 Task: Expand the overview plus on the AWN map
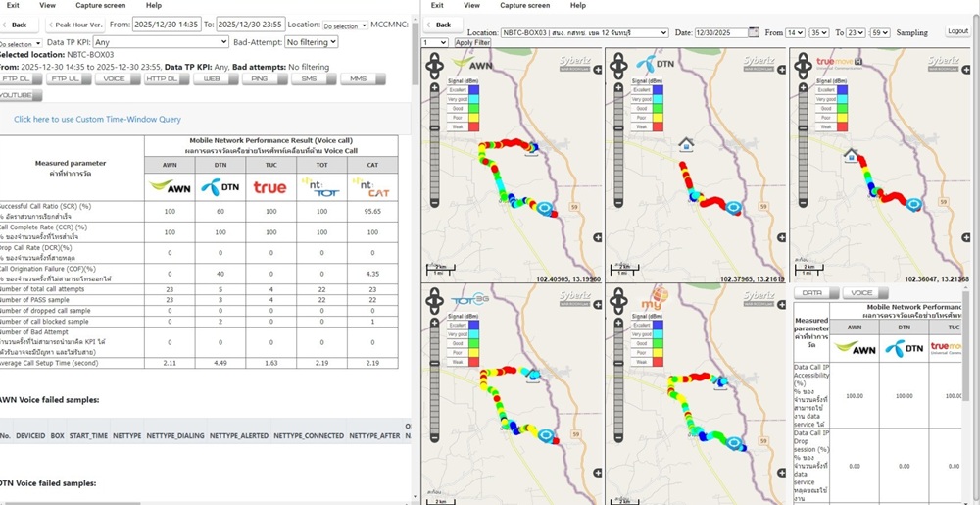(x=598, y=237)
